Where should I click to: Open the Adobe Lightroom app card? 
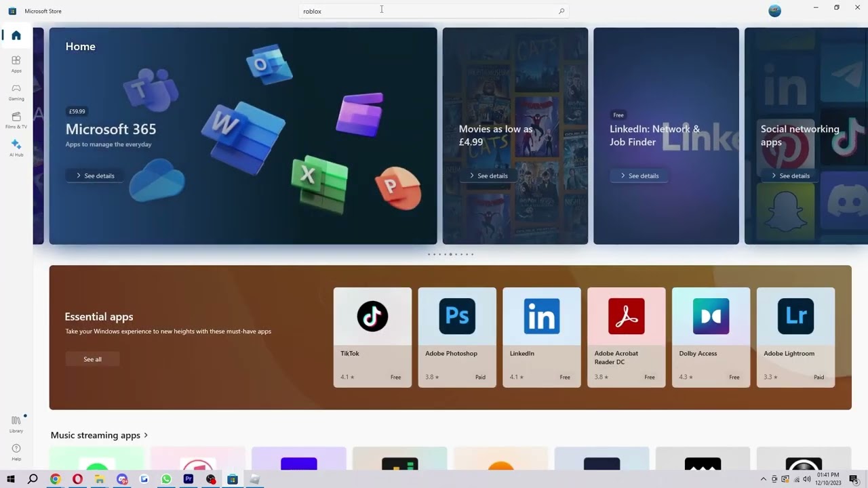pos(795,338)
